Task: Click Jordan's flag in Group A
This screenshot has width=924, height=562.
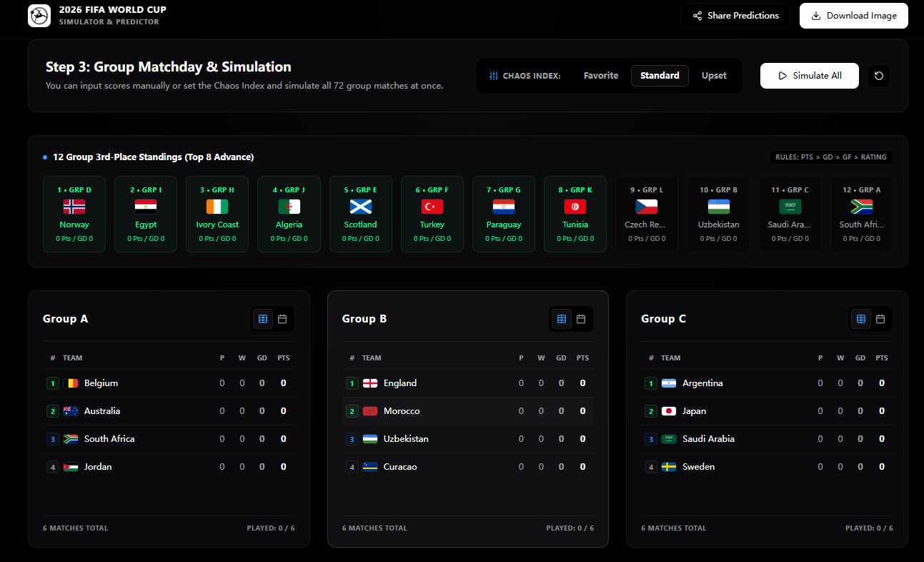Action: [71, 467]
